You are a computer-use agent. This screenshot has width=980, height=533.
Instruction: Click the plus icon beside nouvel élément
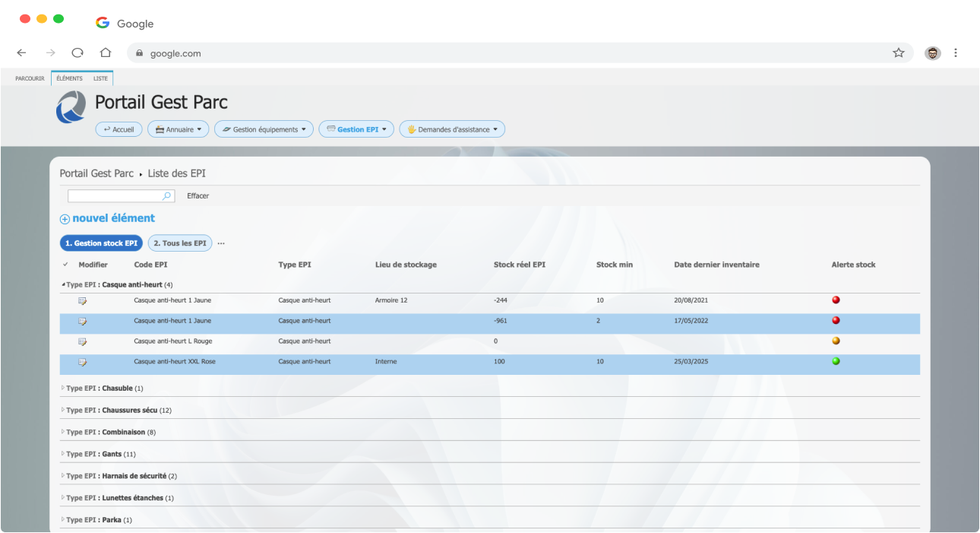65,219
